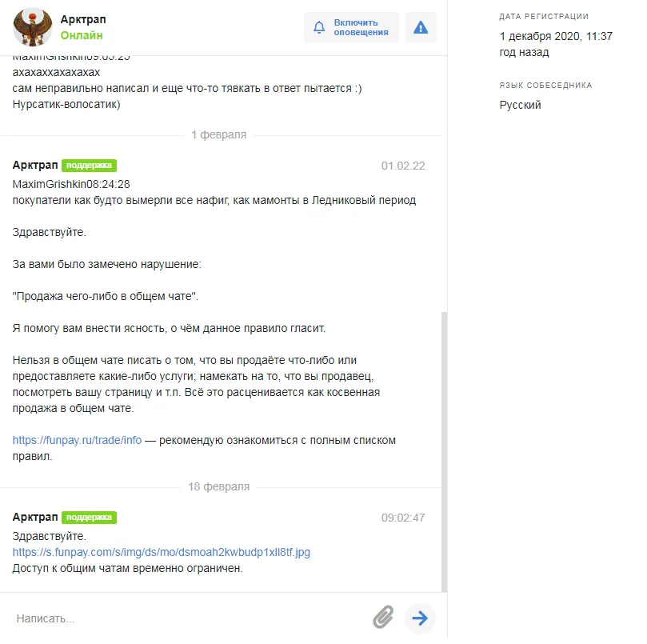Enable notifications via Включить оповещения
The height and width of the screenshot is (644, 647).
[x=352, y=28]
